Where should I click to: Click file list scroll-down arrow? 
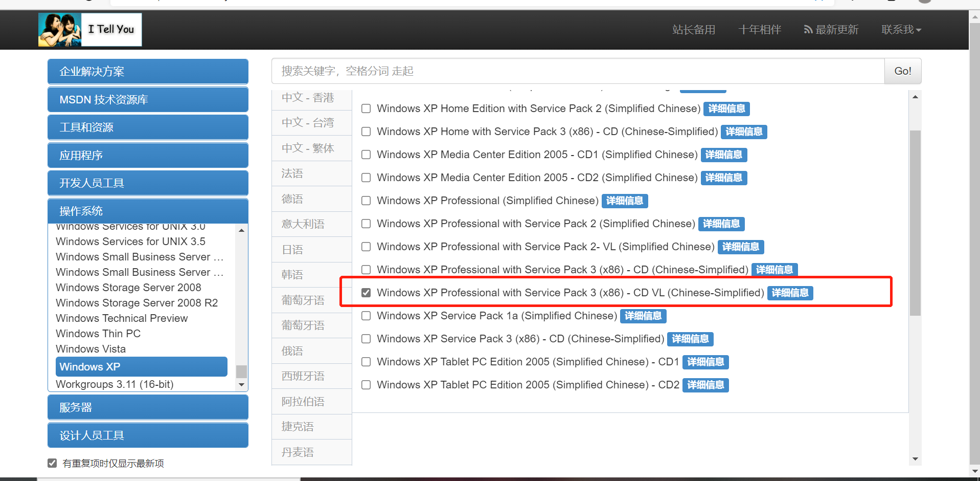click(915, 459)
